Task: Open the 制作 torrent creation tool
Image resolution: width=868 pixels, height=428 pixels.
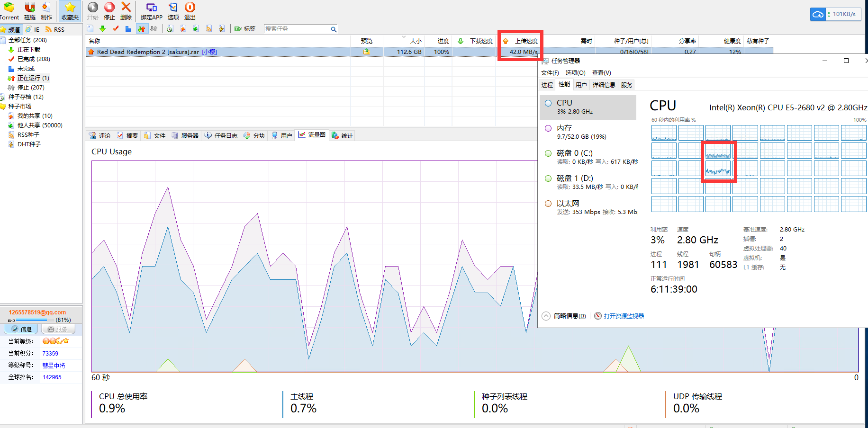Action: 46,8
